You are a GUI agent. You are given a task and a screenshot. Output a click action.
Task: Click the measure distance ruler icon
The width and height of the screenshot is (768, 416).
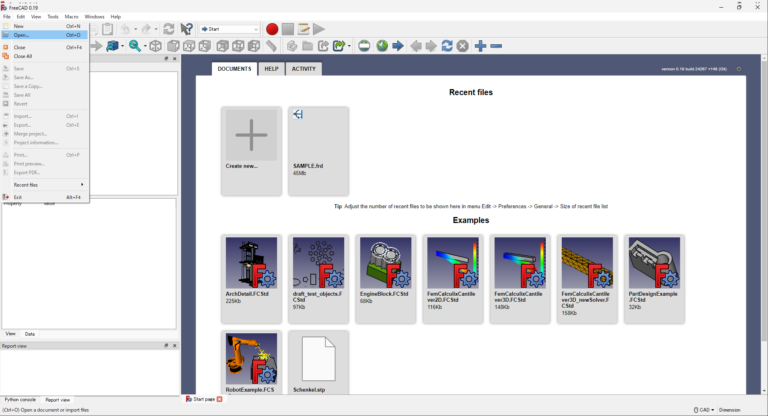[x=272, y=46]
